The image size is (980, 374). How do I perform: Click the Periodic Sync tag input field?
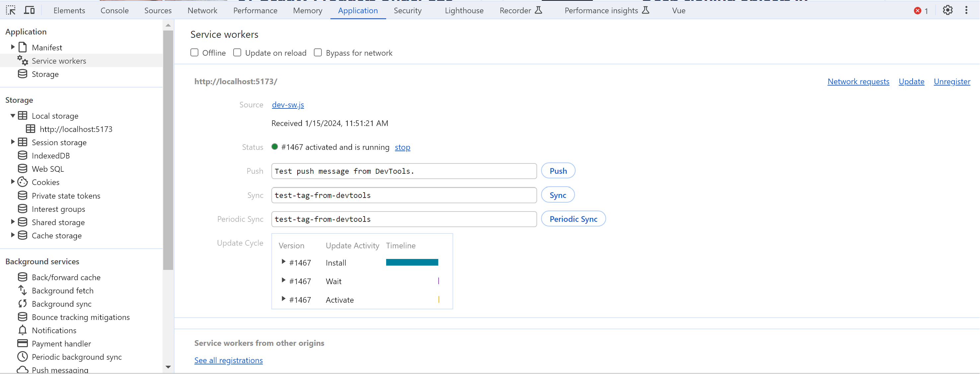point(404,219)
